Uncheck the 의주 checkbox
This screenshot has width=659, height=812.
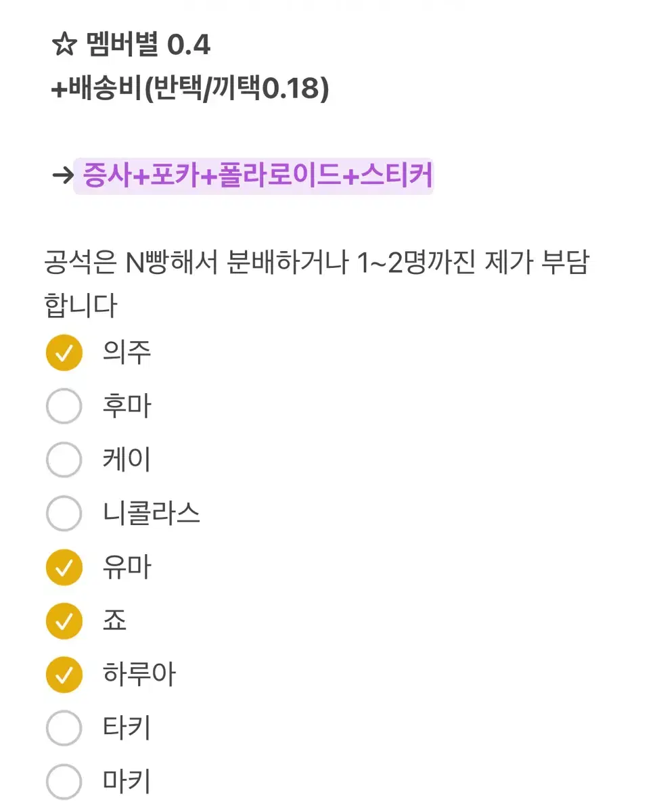point(64,353)
